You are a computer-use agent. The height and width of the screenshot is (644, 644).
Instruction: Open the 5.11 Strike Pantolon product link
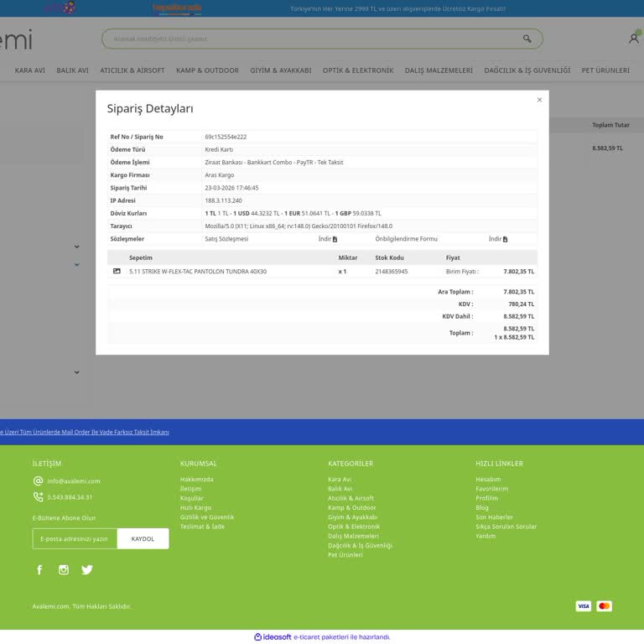click(198, 272)
